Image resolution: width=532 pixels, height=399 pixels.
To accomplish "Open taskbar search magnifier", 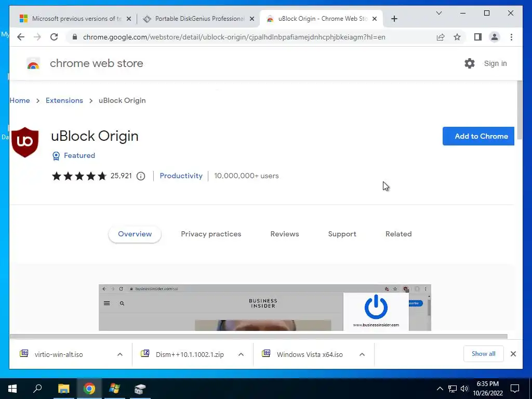I will point(37,388).
